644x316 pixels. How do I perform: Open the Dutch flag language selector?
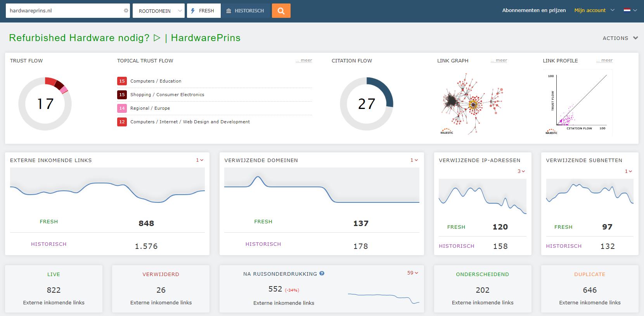click(x=627, y=10)
